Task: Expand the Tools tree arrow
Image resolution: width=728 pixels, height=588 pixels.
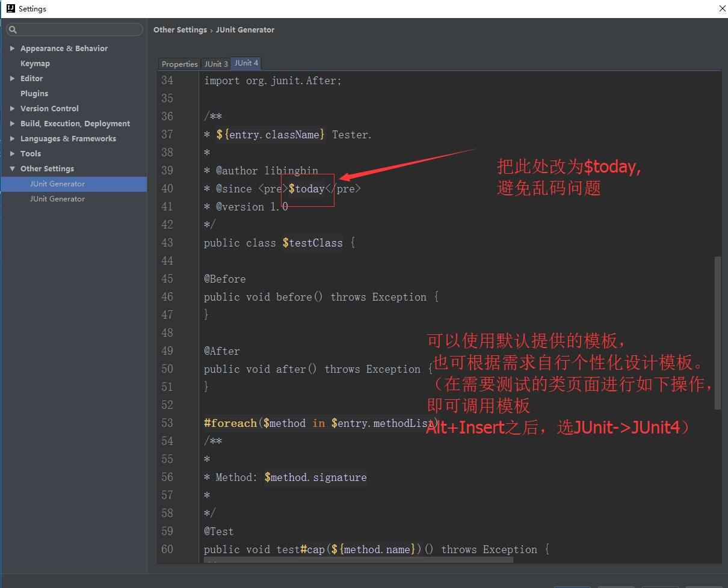Action: click(12, 153)
